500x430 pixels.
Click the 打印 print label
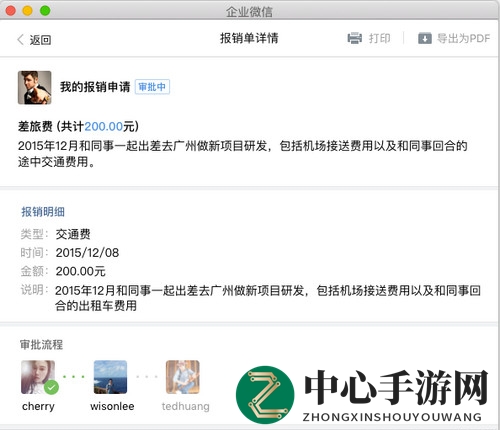tap(379, 38)
